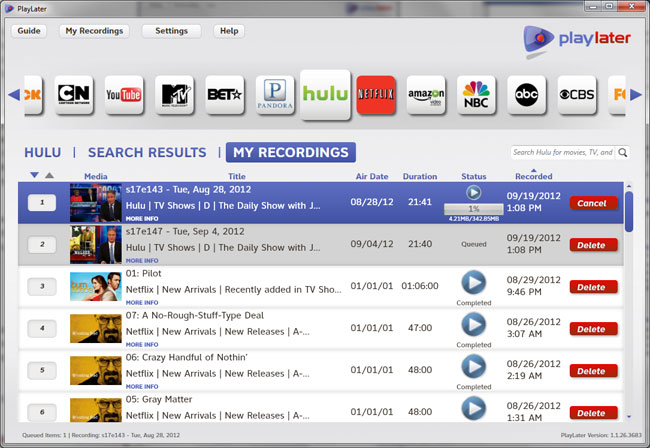Image resolution: width=650 pixels, height=448 pixels.
Task: Open the NBC channel icon
Action: (476, 95)
